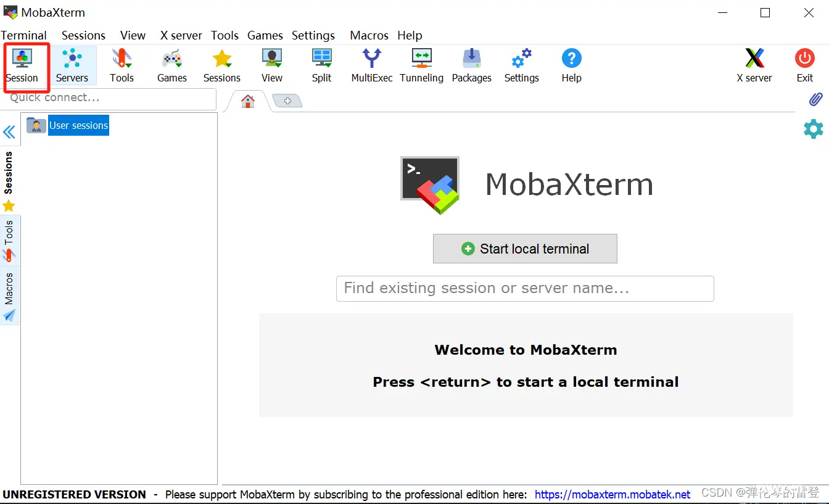Open the View menu in menu bar
The image size is (829, 504).
tap(133, 35)
